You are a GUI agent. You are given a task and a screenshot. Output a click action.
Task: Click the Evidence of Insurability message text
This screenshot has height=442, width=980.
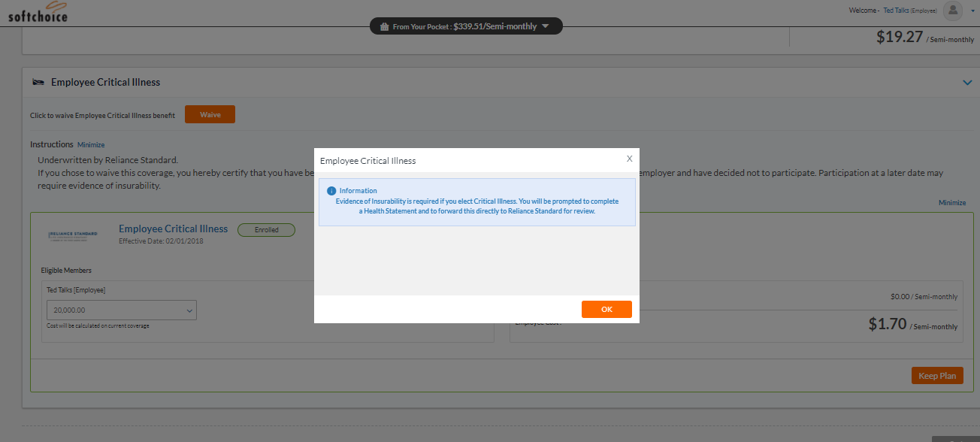pyautogui.click(x=476, y=207)
